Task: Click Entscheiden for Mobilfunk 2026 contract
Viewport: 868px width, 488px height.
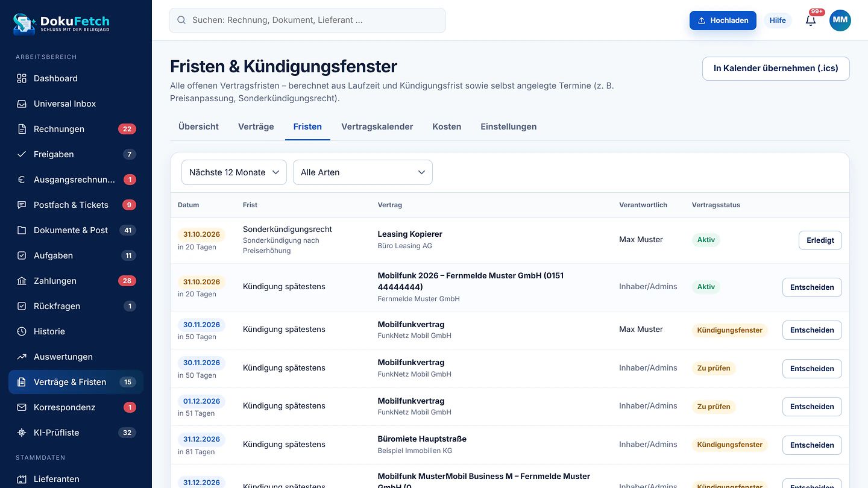Action: [x=812, y=287]
